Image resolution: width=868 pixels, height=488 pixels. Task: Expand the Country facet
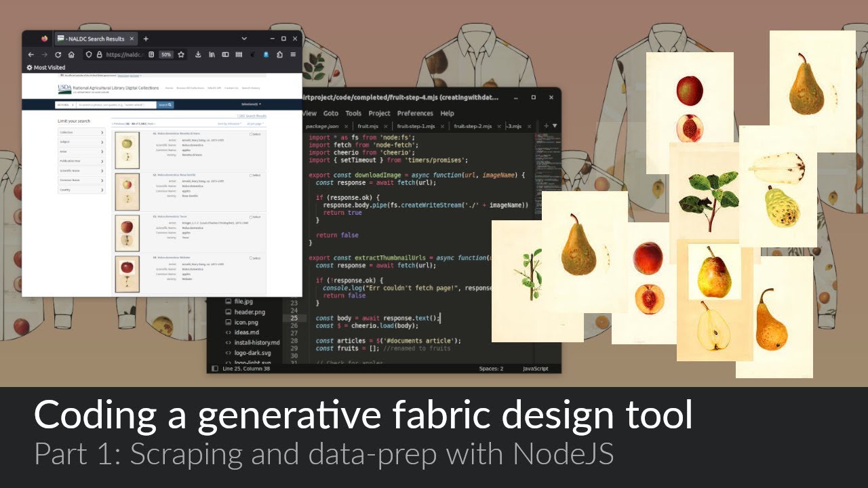point(81,190)
